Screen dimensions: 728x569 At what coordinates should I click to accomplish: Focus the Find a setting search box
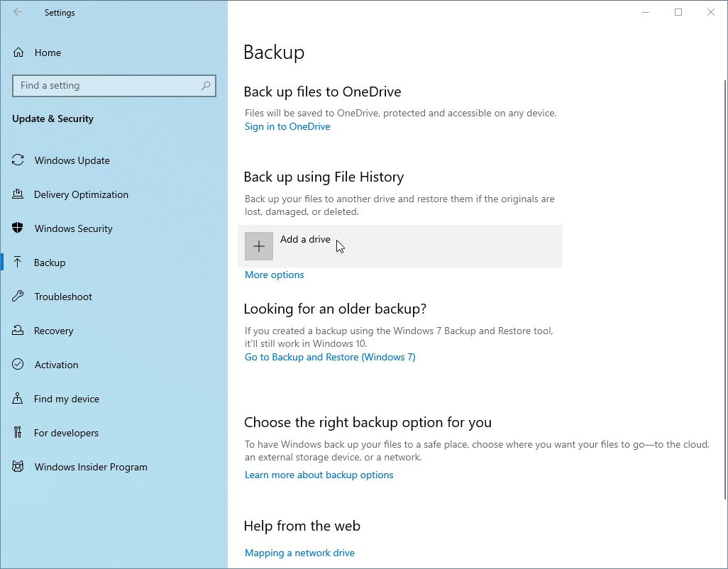point(114,85)
